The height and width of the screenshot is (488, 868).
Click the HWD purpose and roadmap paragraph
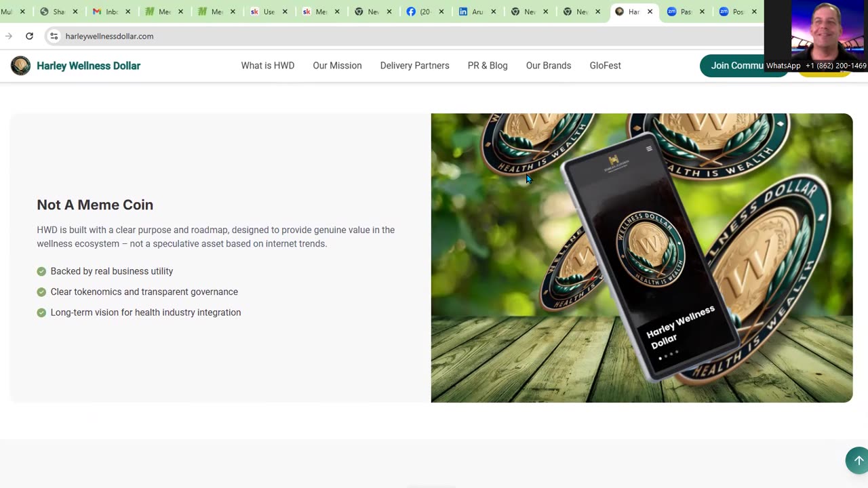(216, 237)
